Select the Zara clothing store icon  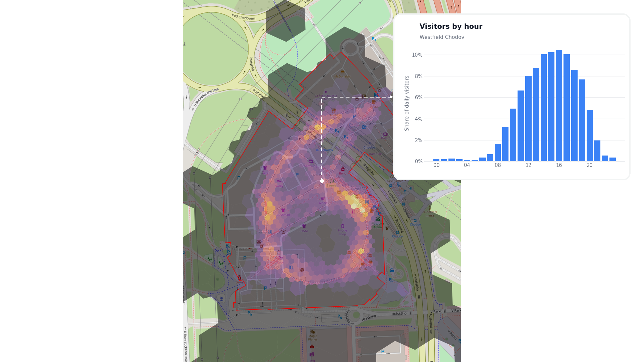point(265,168)
